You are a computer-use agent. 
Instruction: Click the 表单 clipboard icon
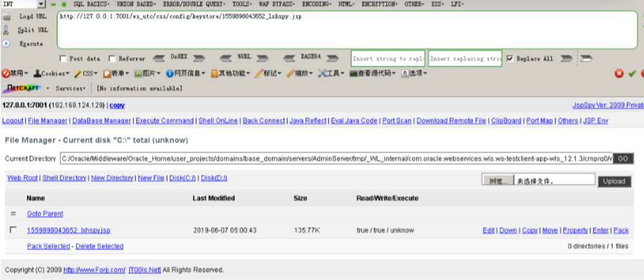107,74
